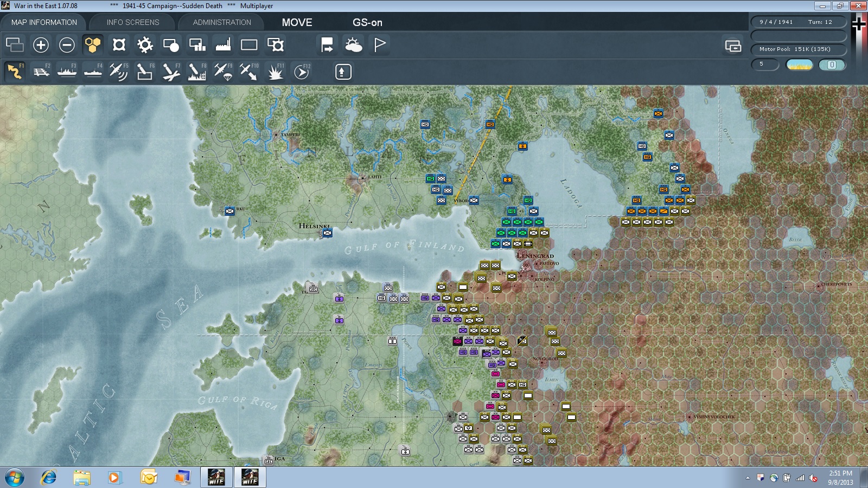868x488 pixels.
Task: Click the end turn F12 button
Action: 302,72
